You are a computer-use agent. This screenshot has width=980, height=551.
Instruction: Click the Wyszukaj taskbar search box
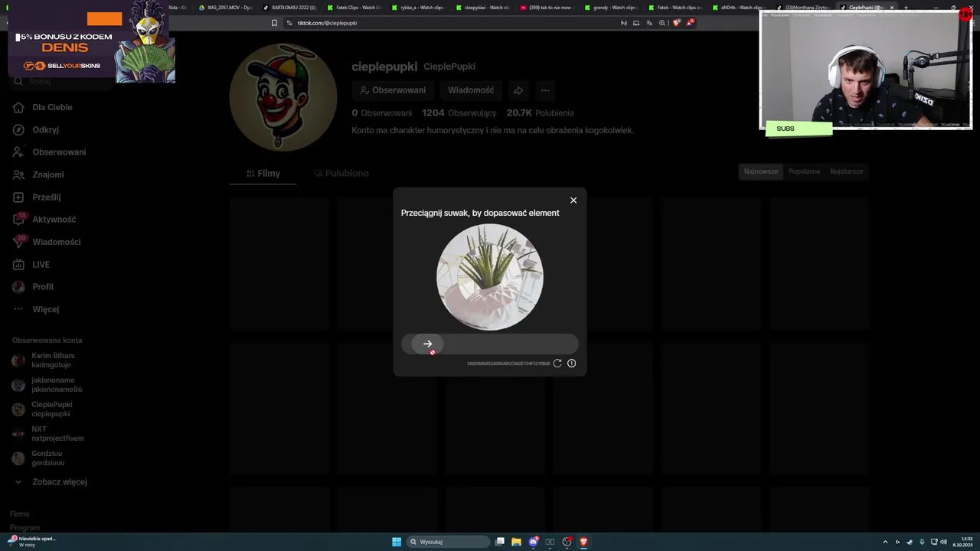coord(448,542)
